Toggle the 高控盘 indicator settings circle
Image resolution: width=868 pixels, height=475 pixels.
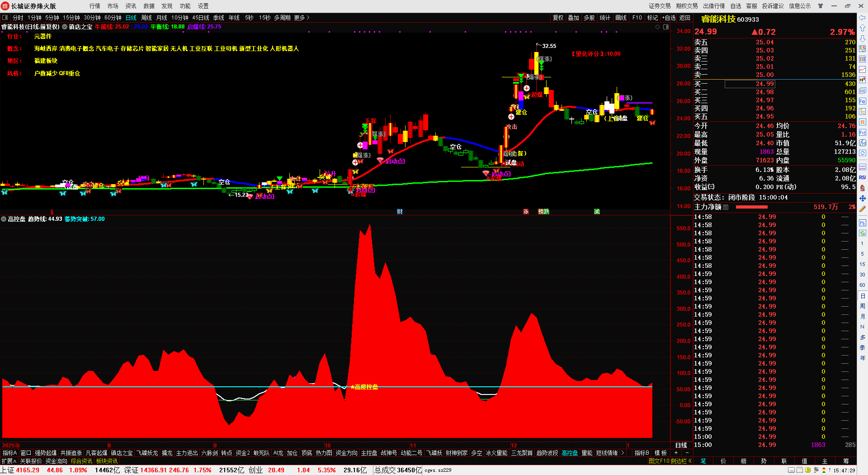pos(4,219)
